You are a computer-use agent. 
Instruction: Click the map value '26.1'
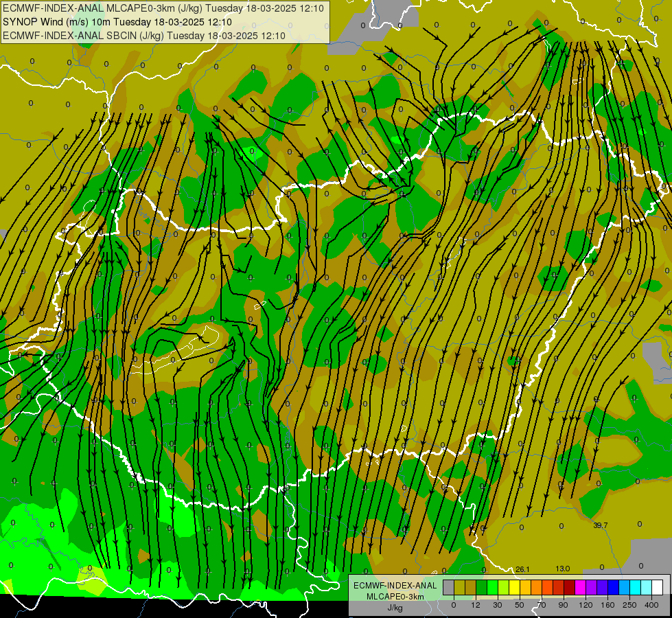click(522, 569)
